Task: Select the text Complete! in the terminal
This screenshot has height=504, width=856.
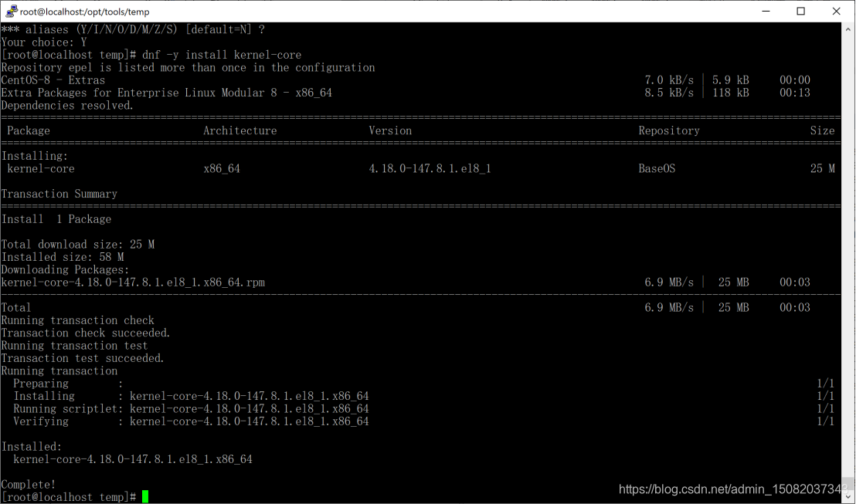Action: (x=29, y=484)
